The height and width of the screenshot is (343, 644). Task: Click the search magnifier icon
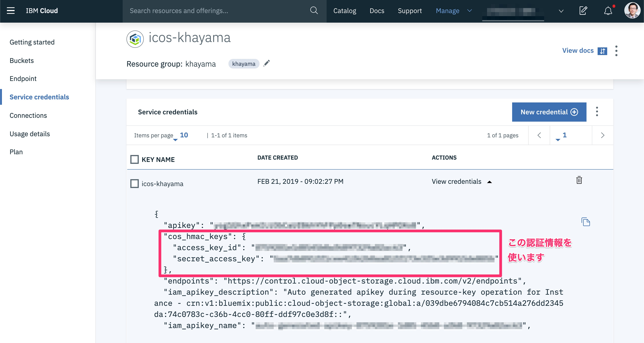[x=314, y=11]
